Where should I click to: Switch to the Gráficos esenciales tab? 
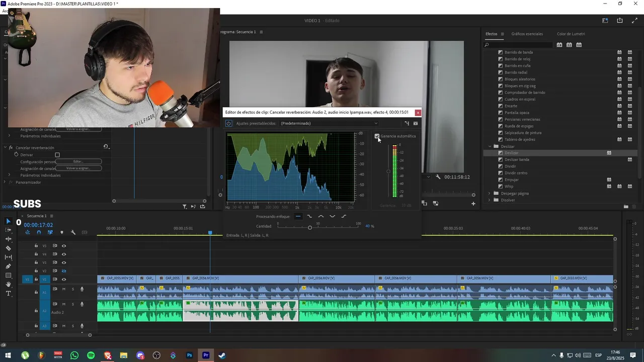click(x=527, y=34)
